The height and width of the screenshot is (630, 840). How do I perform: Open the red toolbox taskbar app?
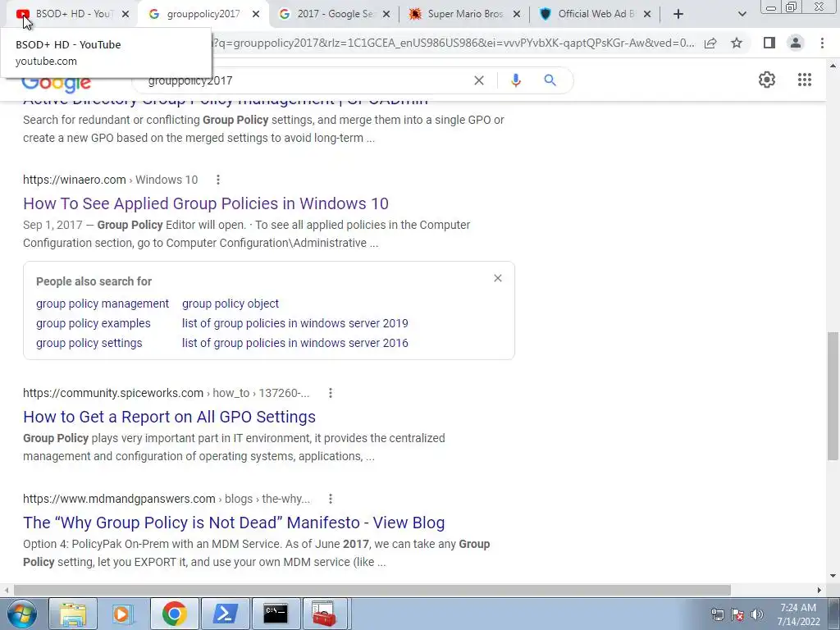click(x=325, y=614)
